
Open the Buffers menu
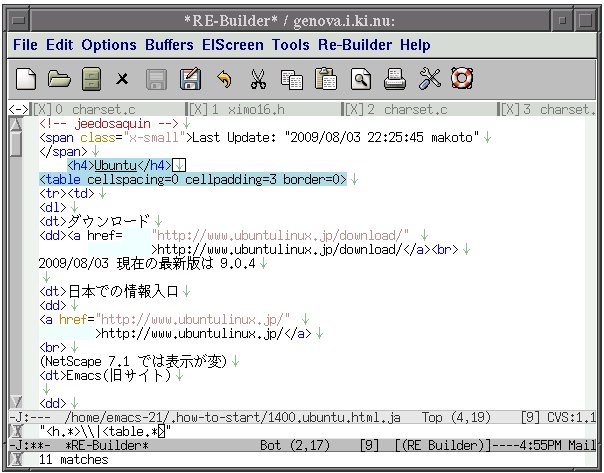169,45
